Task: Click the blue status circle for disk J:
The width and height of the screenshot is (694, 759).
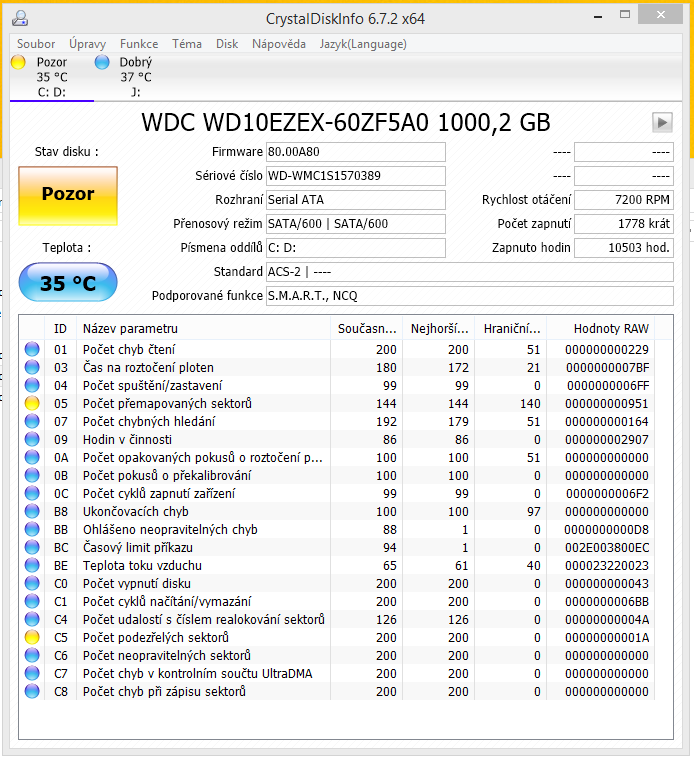Action: tap(102, 62)
